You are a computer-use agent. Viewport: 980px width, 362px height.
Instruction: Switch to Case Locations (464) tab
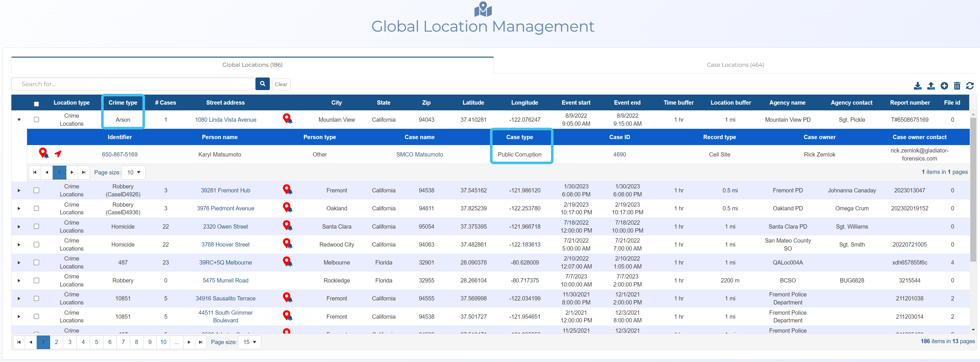pos(735,65)
